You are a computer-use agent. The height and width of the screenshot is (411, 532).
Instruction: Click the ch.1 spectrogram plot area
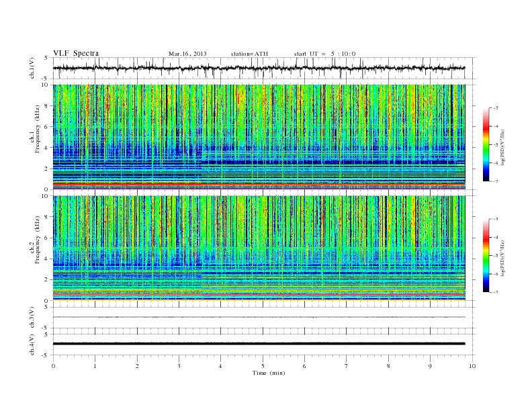pyautogui.click(x=259, y=137)
